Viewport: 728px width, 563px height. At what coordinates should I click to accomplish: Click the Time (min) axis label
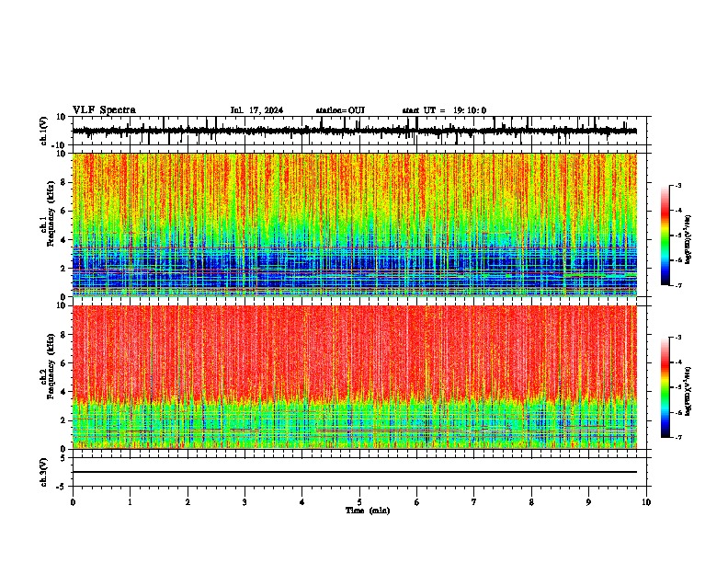click(368, 511)
